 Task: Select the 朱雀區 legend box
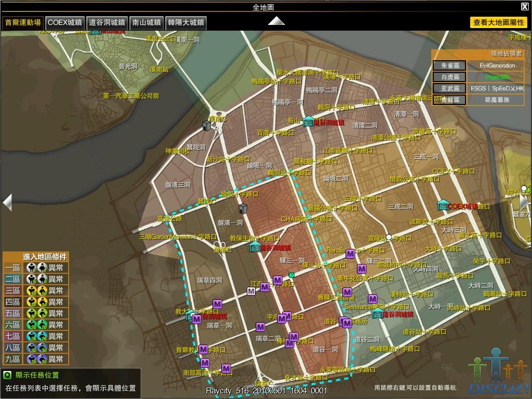[x=449, y=65]
